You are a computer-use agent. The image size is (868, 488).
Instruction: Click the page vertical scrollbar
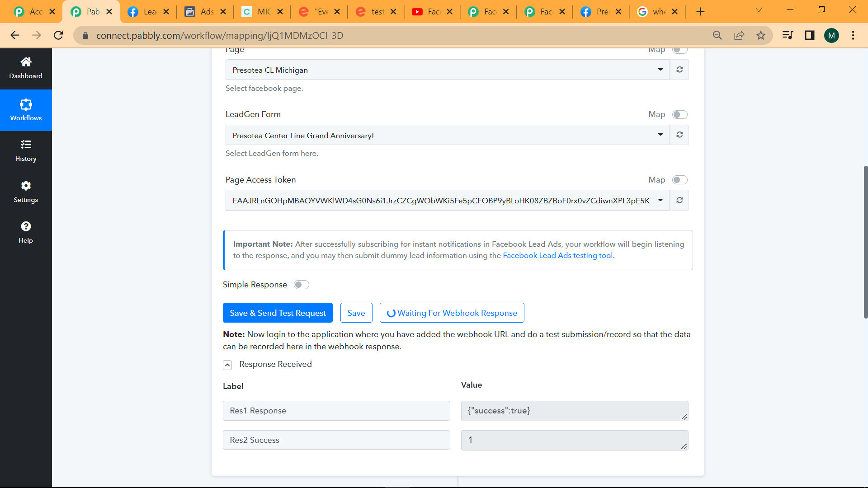click(865, 242)
